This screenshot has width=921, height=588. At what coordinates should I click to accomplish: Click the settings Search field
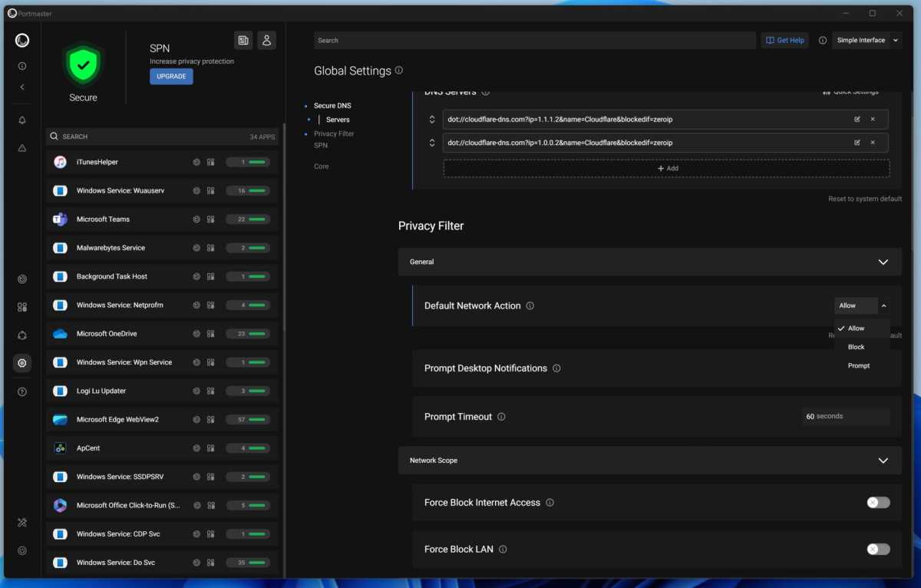coord(535,41)
